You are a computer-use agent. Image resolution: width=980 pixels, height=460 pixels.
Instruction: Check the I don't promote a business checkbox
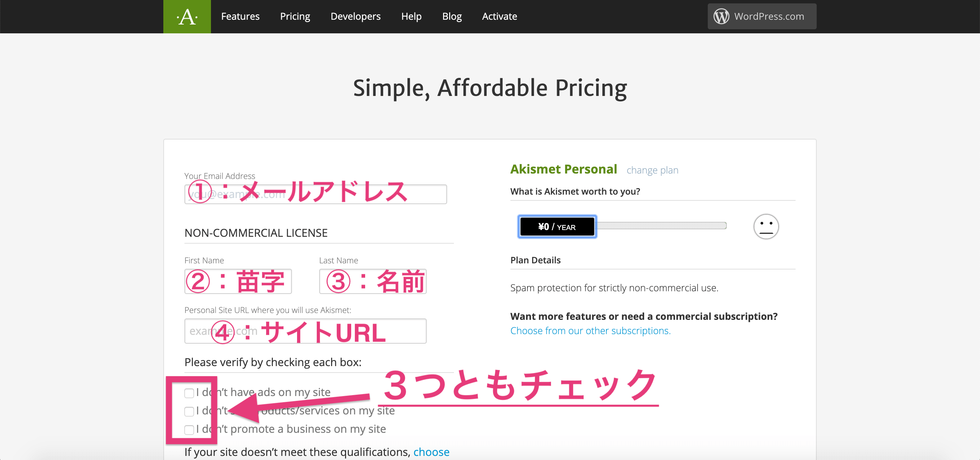(190, 429)
